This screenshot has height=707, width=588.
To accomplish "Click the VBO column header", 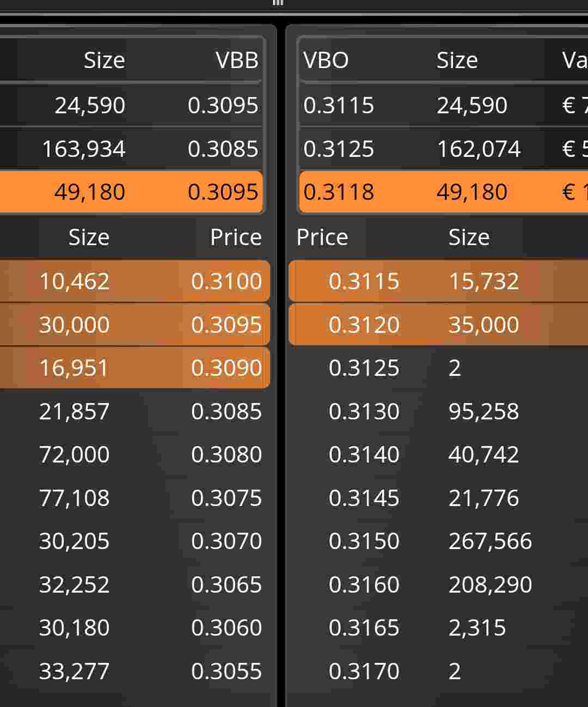I will pyautogui.click(x=326, y=60).
